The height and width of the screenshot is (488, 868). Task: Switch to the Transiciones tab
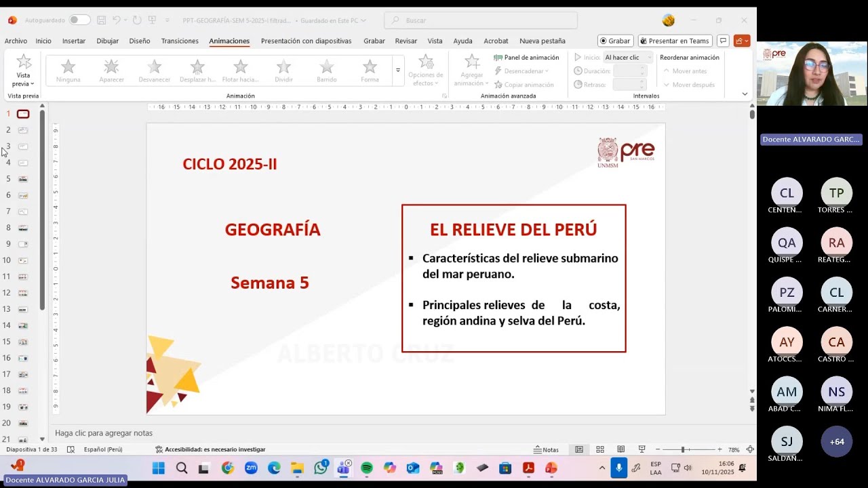(180, 41)
